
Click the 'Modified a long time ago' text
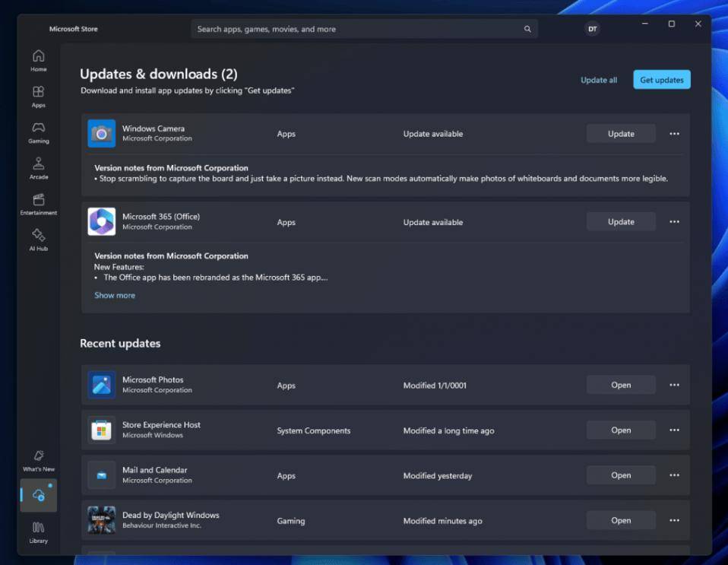(448, 430)
